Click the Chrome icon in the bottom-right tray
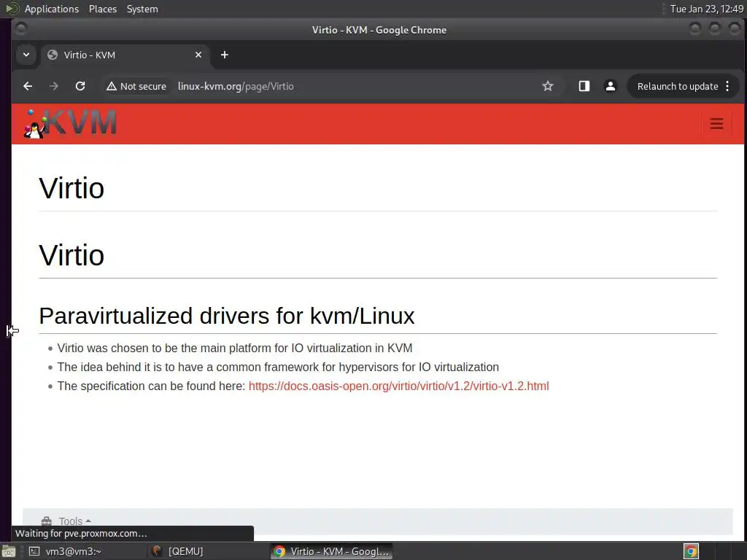This screenshot has width=747, height=560. pos(692,551)
